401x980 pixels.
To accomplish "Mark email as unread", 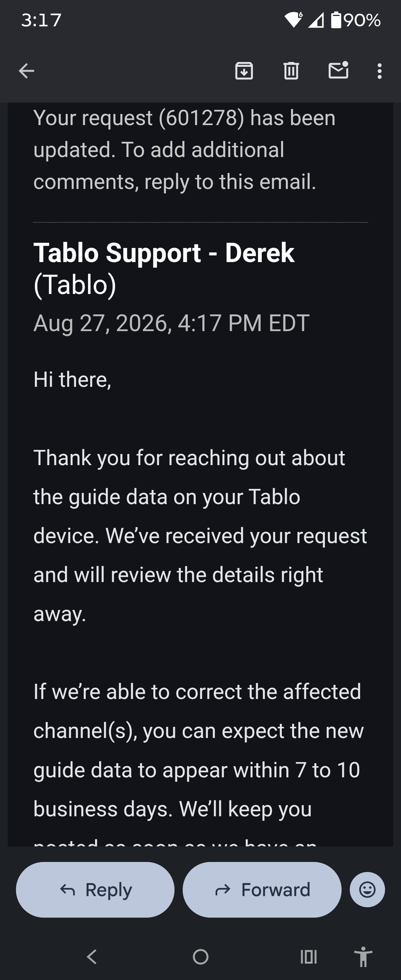I will [339, 70].
